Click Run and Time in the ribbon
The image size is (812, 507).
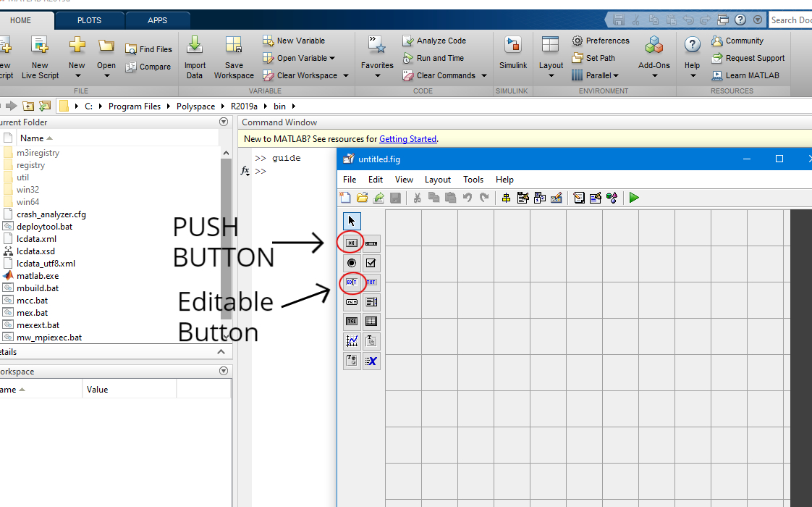coord(434,58)
